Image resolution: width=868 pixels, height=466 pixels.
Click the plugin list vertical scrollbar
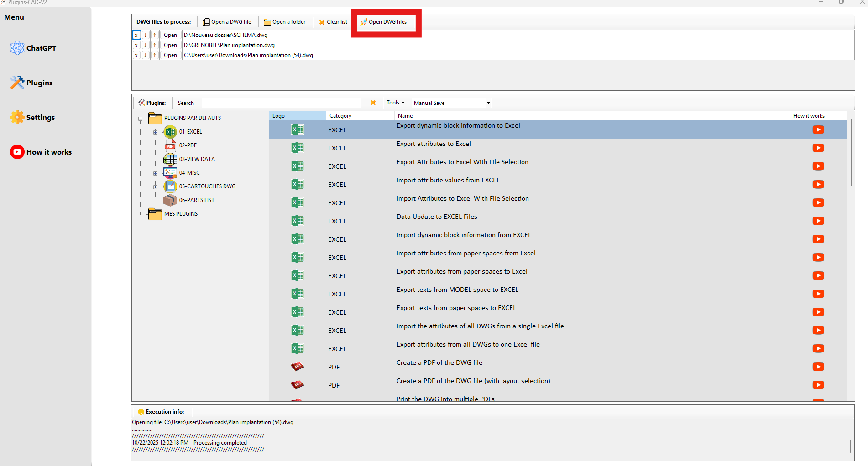point(851,153)
